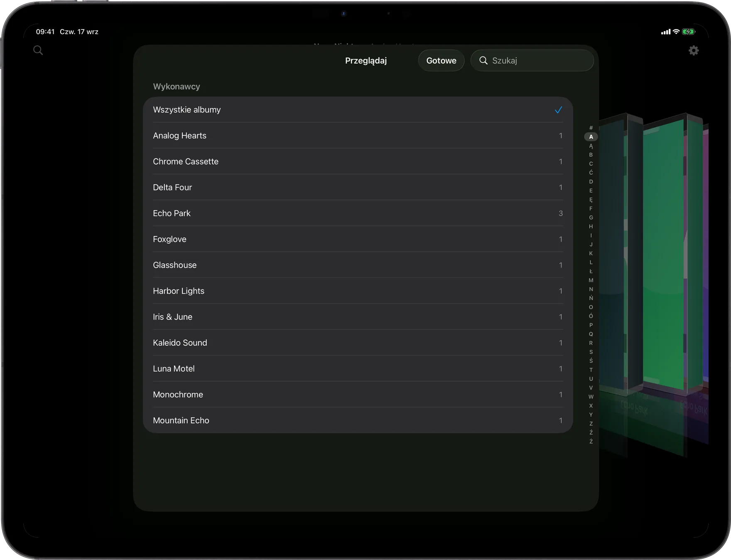Jump to letter Q in index

click(591, 334)
